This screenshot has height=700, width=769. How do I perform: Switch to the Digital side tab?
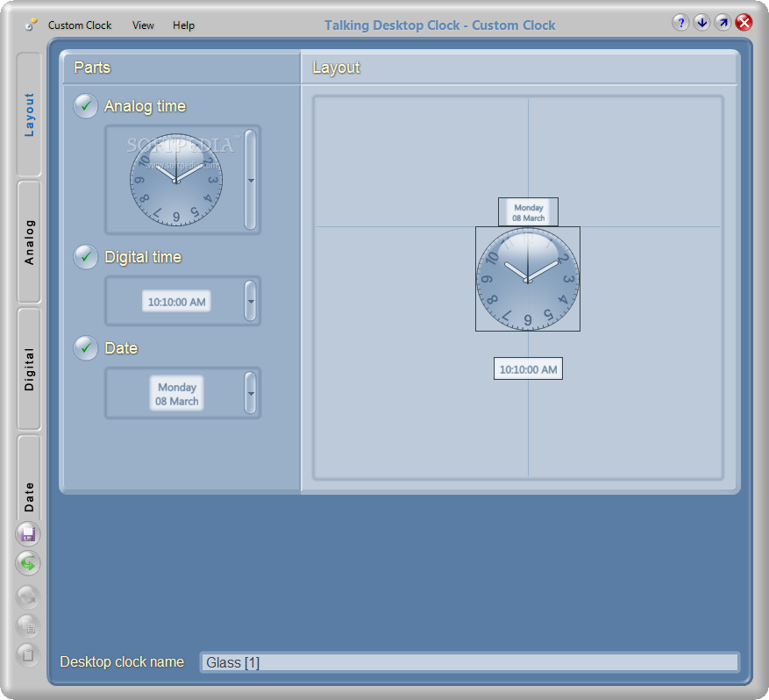tap(29, 369)
